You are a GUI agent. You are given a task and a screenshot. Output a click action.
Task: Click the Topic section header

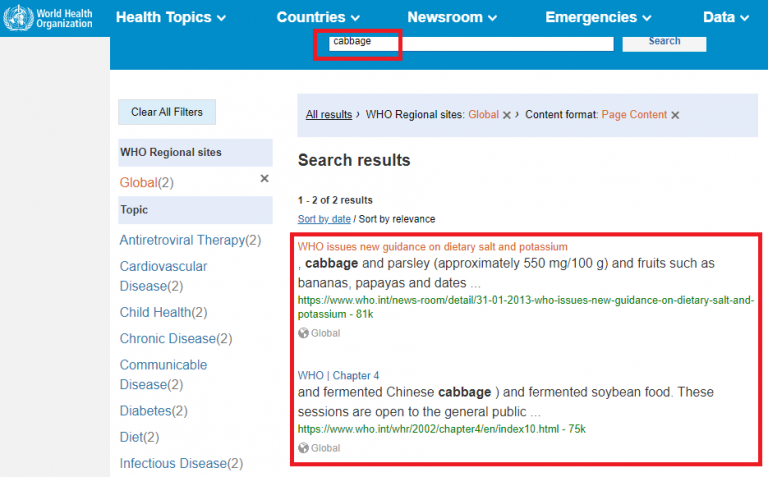(x=195, y=210)
